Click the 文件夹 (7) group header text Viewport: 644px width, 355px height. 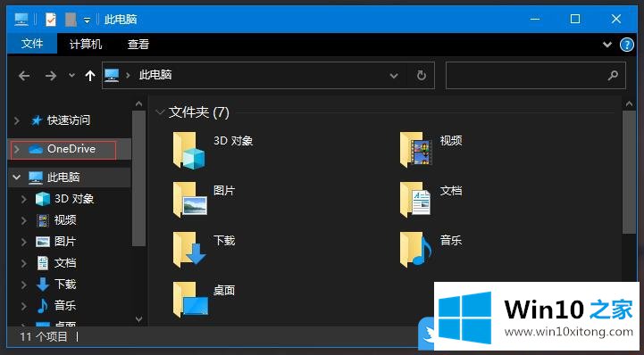tap(199, 111)
